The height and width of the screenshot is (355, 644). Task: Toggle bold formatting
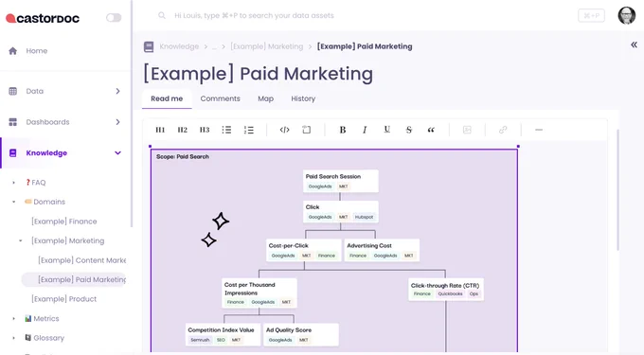(x=343, y=130)
